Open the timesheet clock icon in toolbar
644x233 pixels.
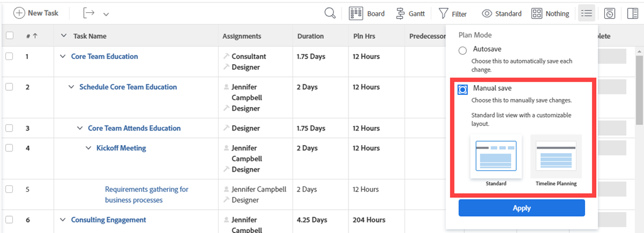coord(610,13)
